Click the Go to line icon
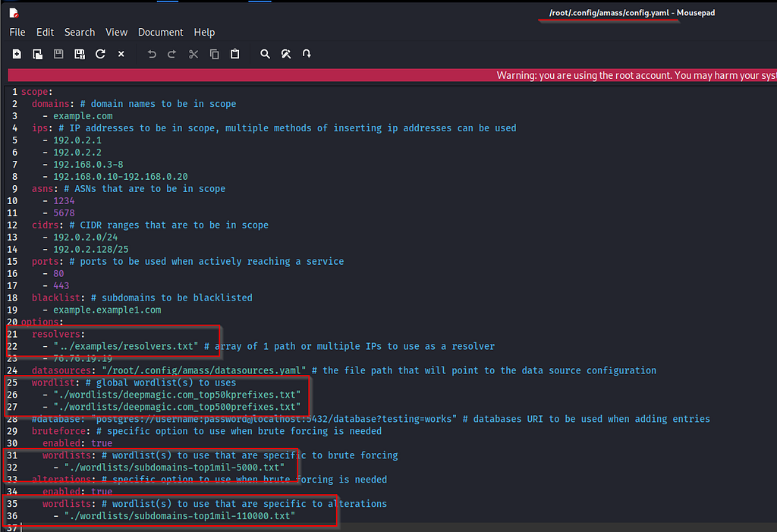The image size is (777, 532). coord(307,54)
